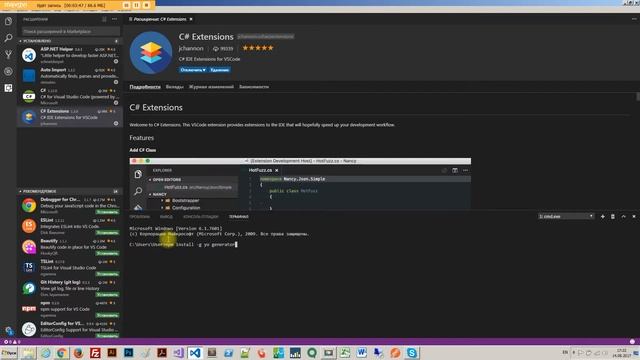Install the ESLint extension
Image resolution: width=640 pixels, height=360 pixels.
107,233
